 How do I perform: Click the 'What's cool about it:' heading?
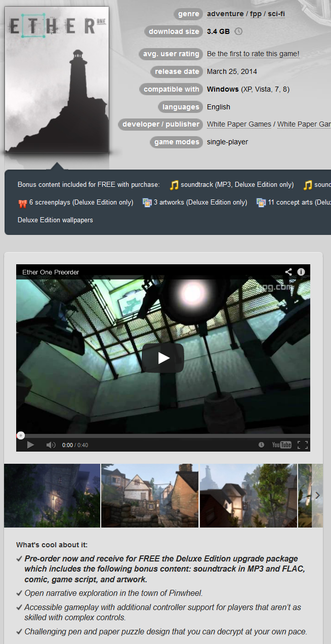point(52,545)
